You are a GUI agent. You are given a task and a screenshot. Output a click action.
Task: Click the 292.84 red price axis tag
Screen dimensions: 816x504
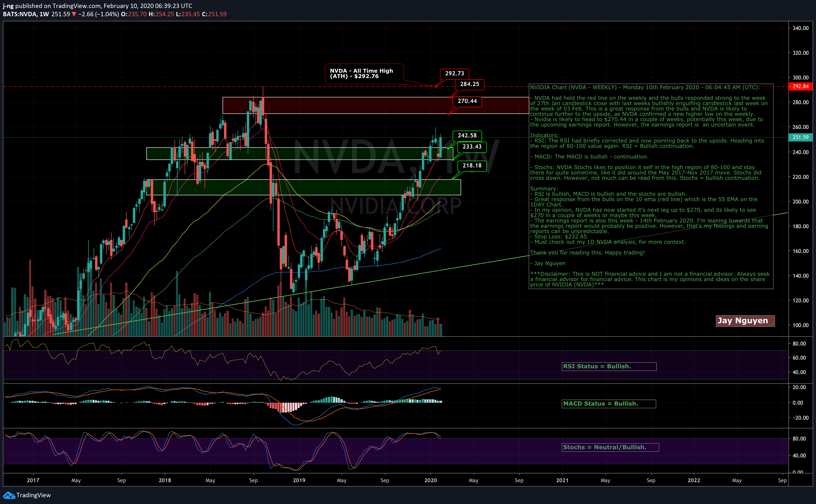pyautogui.click(x=800, y=87)
